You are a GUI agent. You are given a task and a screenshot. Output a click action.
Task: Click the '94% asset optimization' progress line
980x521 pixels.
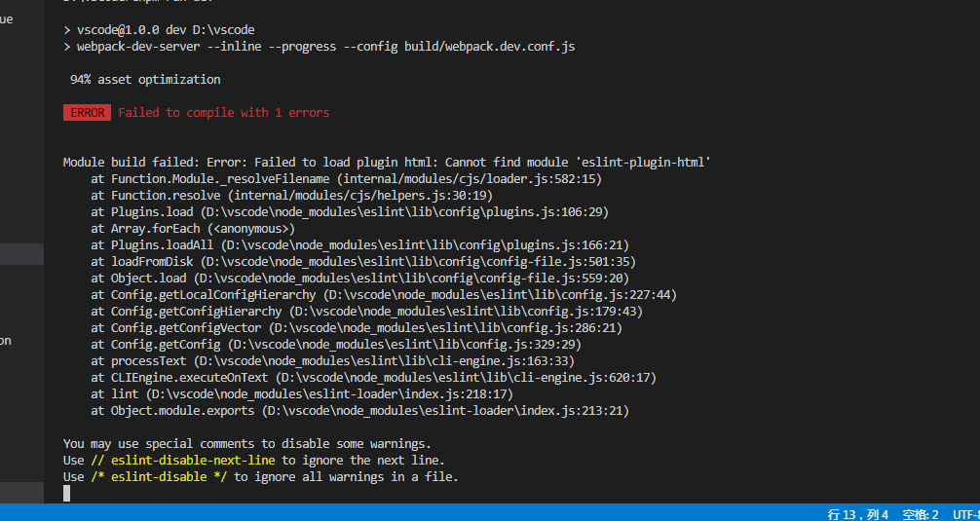[x=145, y=79]
